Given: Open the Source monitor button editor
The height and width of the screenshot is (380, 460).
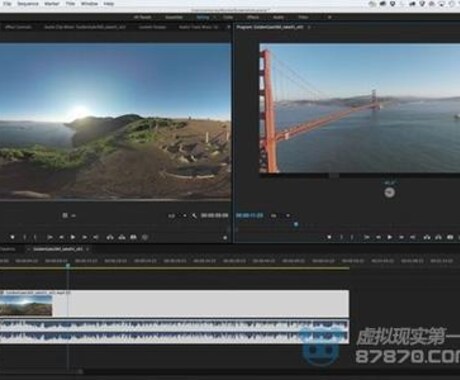Looking at the screenshot, I should (225, 238).
